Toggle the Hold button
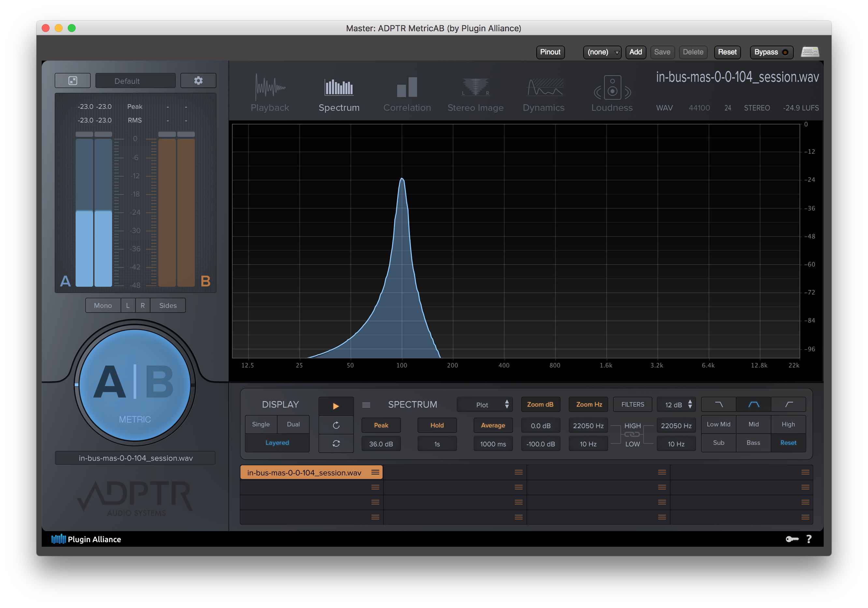The image size is (868, 608). [x=437, y=426]
